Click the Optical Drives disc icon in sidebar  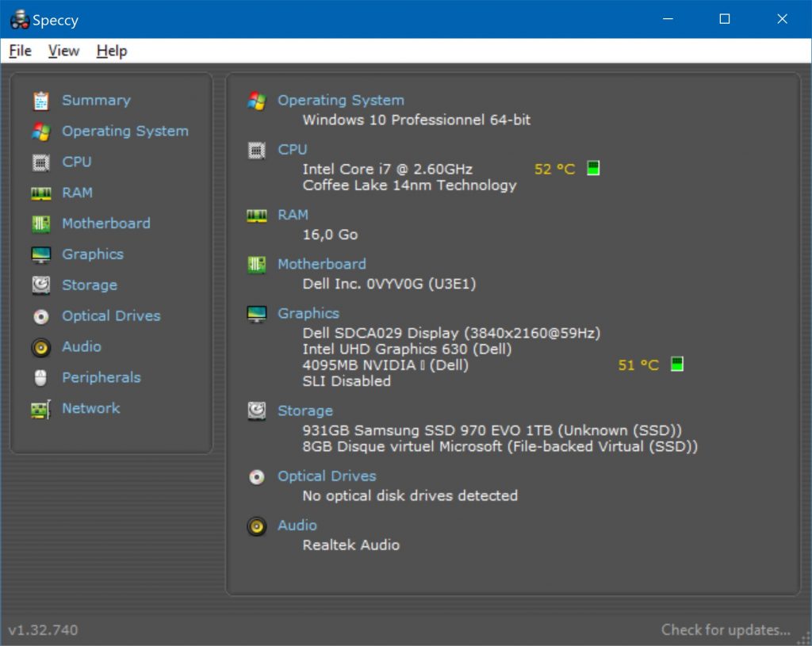[41, 316]
